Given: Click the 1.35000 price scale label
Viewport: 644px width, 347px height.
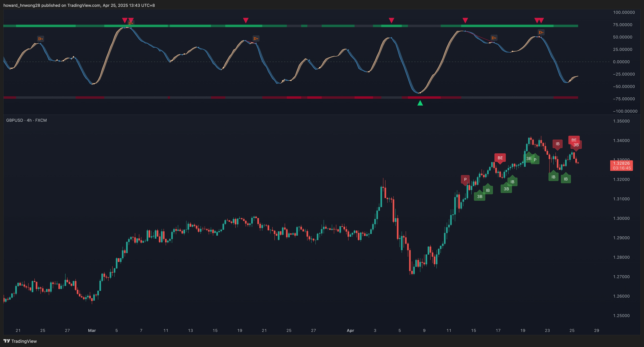Looking at the screenshot, I should click(621, 121).
